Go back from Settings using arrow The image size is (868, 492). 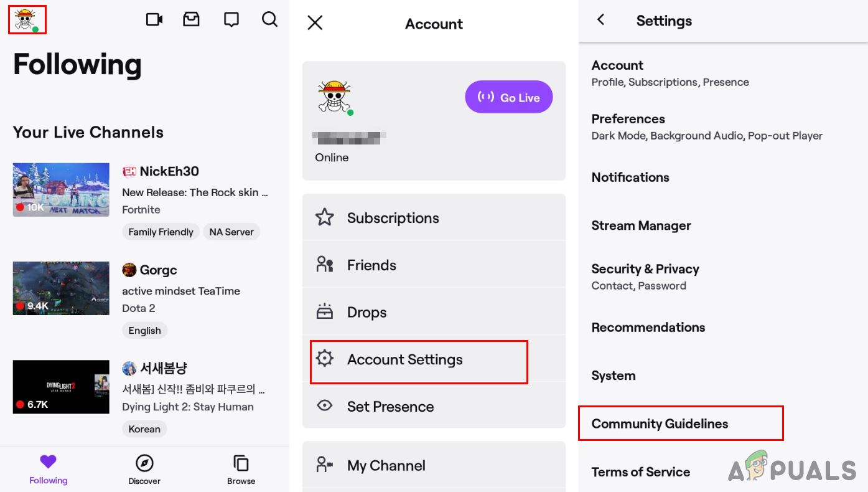[600, 20]
